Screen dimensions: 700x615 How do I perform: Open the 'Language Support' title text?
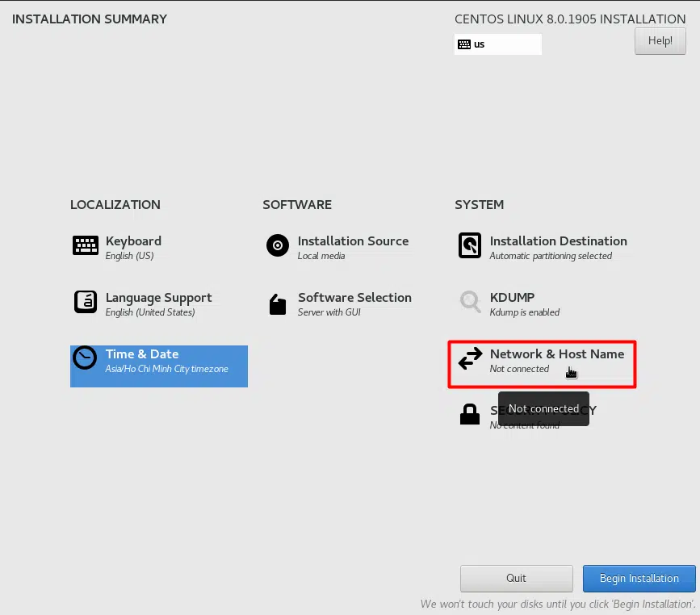tap(158, 298)
